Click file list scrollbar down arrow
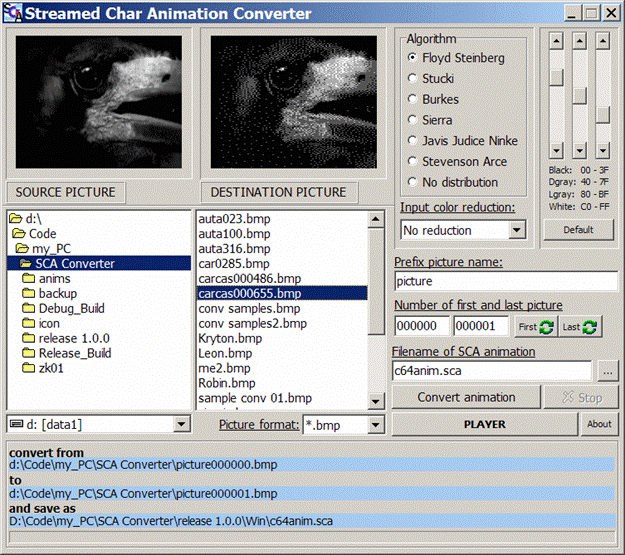The image size is (625, 555). [x=375, y=401]
